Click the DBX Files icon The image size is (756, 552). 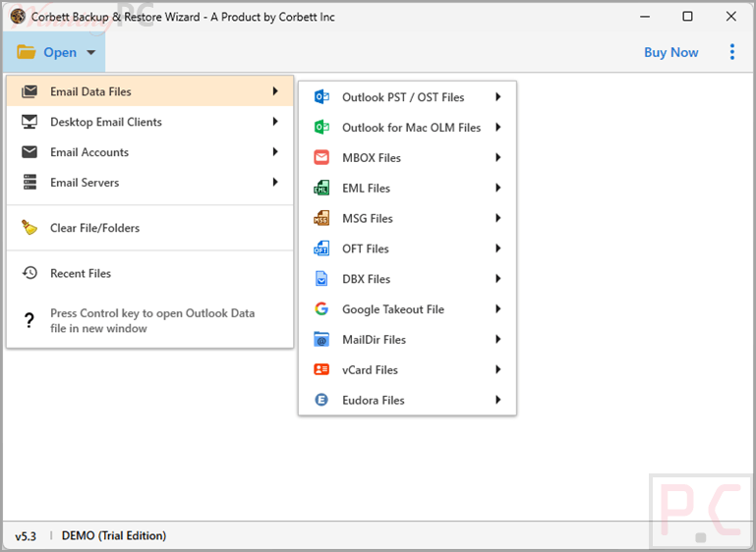321,279
